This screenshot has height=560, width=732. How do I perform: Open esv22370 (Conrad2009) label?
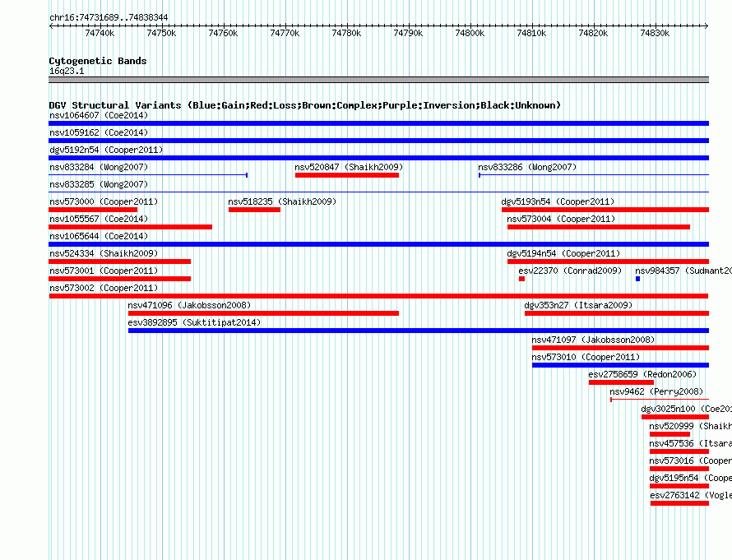(x=570, y=271)
